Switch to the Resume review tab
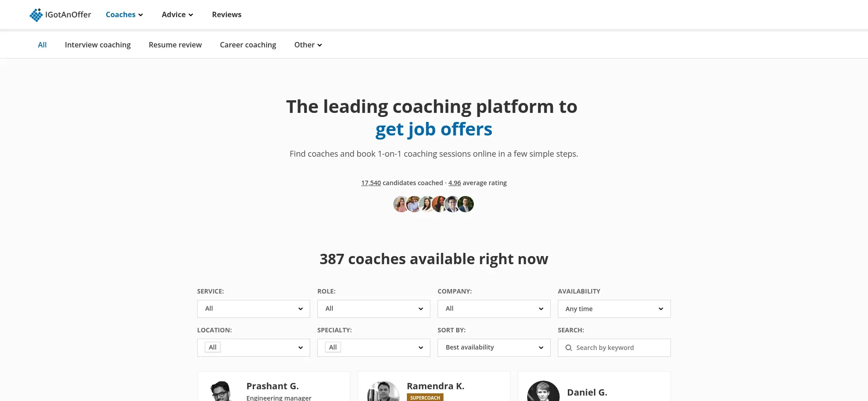This screenshot has height=401, width=868. [x=175, y=45]
